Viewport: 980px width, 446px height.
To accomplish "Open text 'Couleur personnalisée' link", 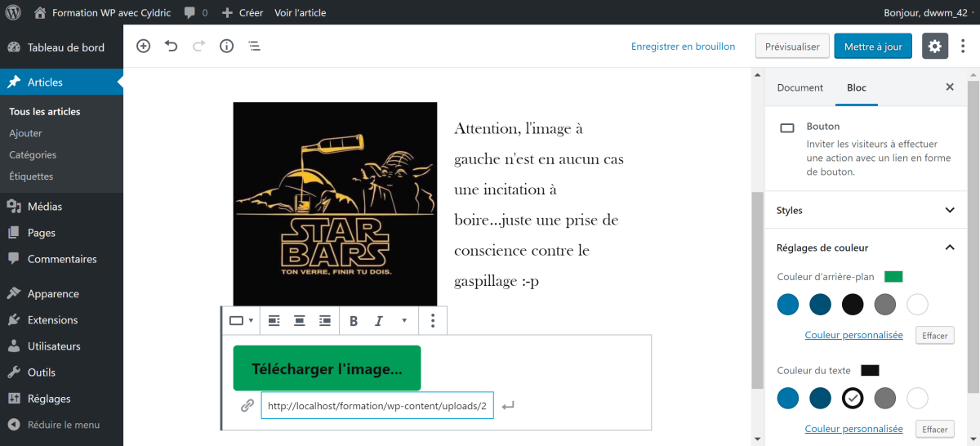I will pos(854,429).
